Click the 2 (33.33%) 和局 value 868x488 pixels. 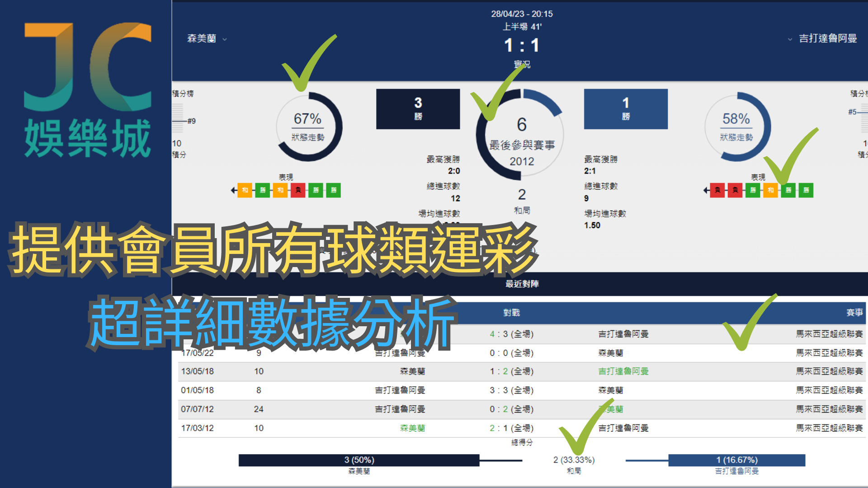(x=574, y=460)
